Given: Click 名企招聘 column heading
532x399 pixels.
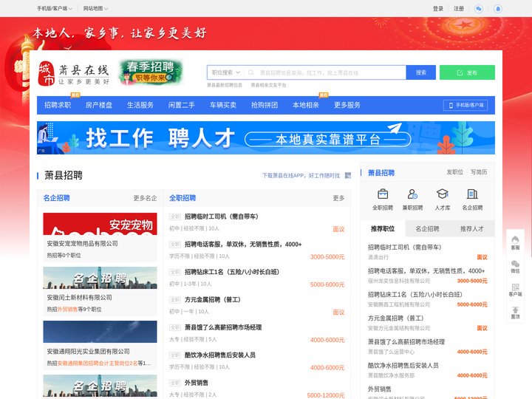Looking at the screenshot, I should point(57,198).
